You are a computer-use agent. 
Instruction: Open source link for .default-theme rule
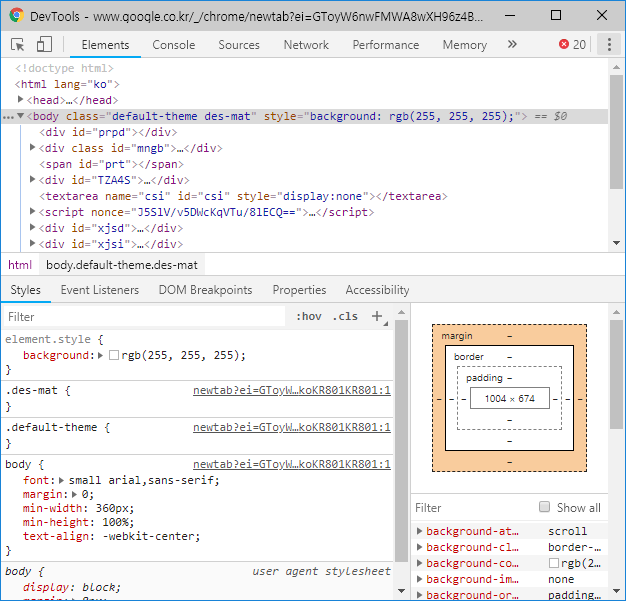(292, 427)
